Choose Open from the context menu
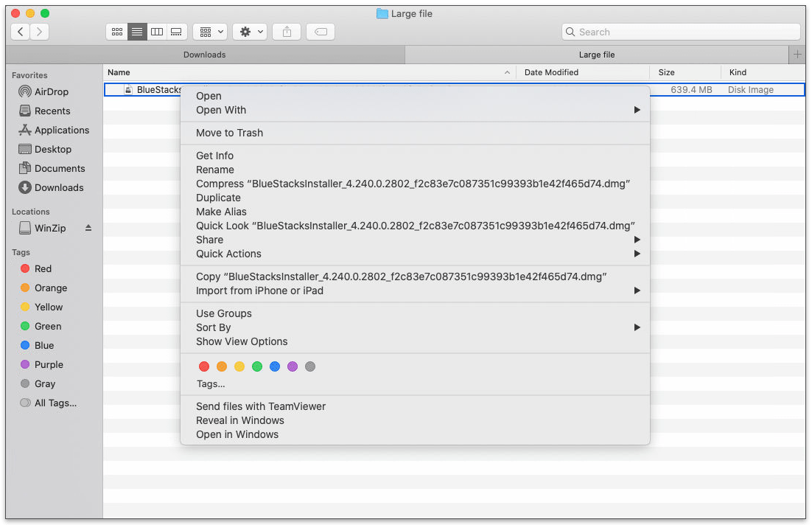Screen dimensions: 812x525 415,96
